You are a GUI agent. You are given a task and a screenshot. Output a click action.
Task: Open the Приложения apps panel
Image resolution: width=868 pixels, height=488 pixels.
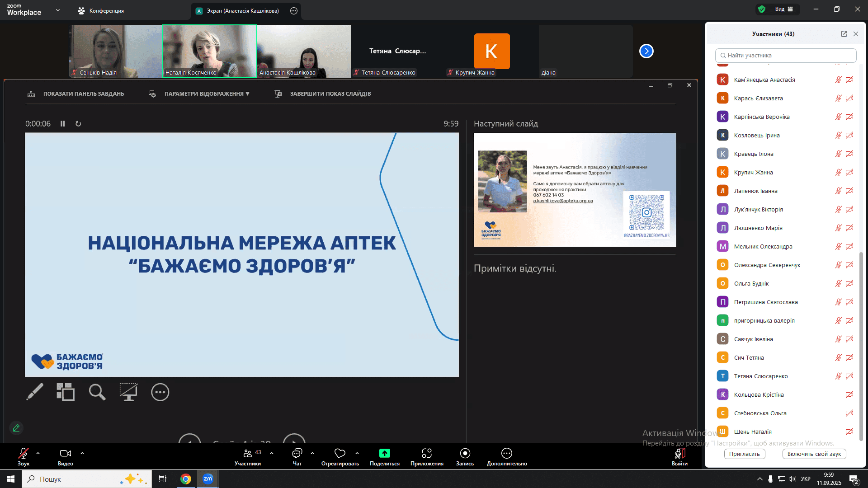click(x=427, y=456)
